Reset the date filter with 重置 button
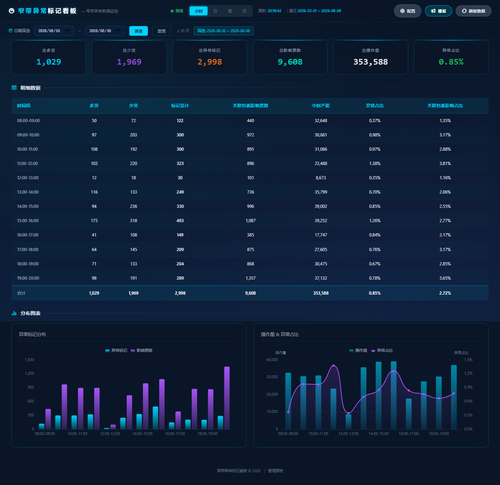The image size is (500, 485). [162, 31]
